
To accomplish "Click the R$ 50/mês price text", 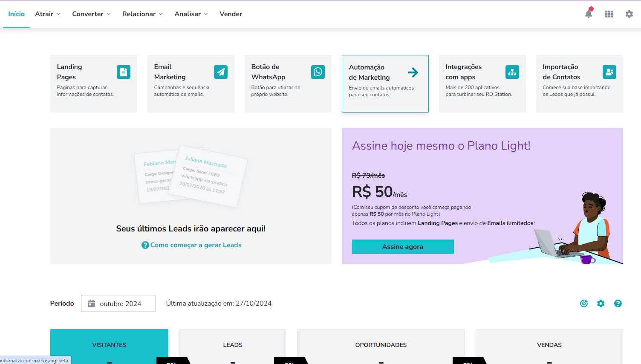I will pyautogui.click(x=380, y=192).
